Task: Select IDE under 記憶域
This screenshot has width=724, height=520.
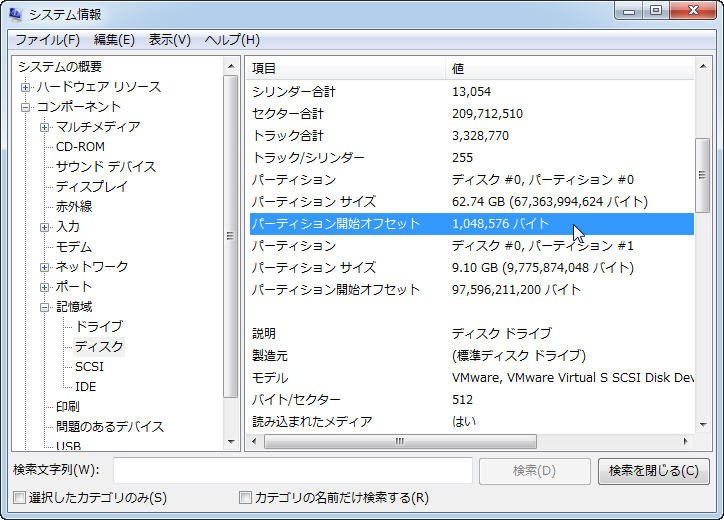Action: (x=85, y=387)
